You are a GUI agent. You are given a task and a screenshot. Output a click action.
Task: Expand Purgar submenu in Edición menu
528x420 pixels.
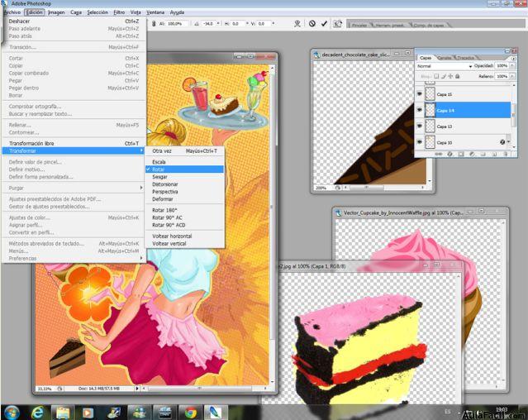click(141, 188)
